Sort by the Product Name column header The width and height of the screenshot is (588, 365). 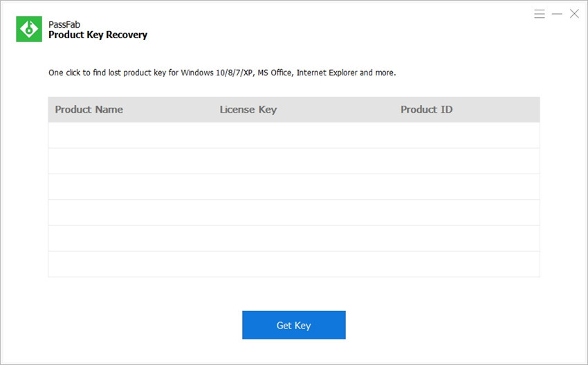click(x=89, y=109)
